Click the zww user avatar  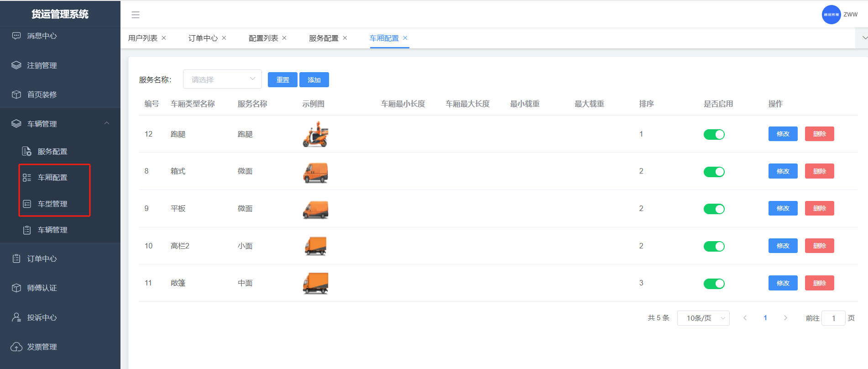[831, 15]
